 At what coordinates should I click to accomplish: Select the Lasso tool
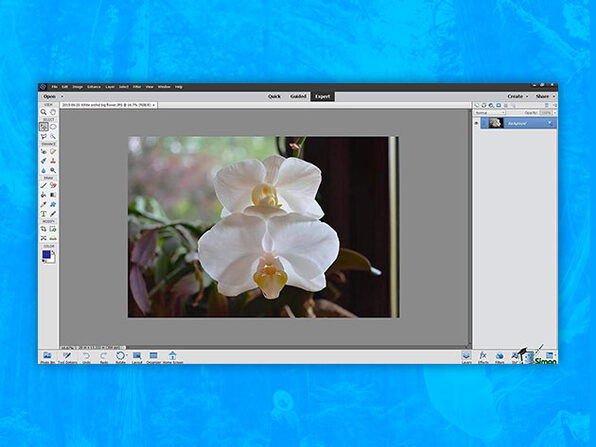[x=44, y=136]
